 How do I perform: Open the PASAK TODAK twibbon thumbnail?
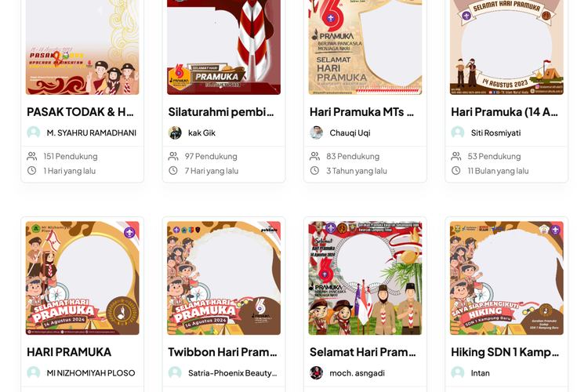[82, 47]
